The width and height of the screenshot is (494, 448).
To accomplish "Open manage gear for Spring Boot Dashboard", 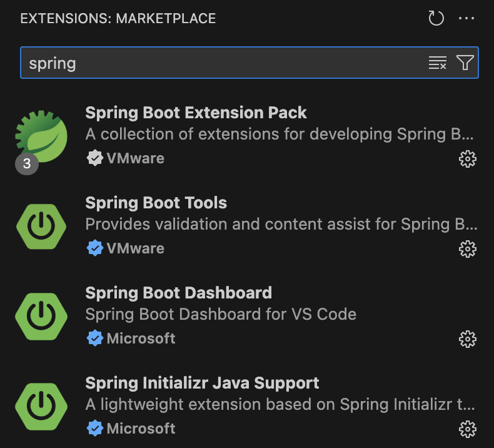I will coord(468,339).
